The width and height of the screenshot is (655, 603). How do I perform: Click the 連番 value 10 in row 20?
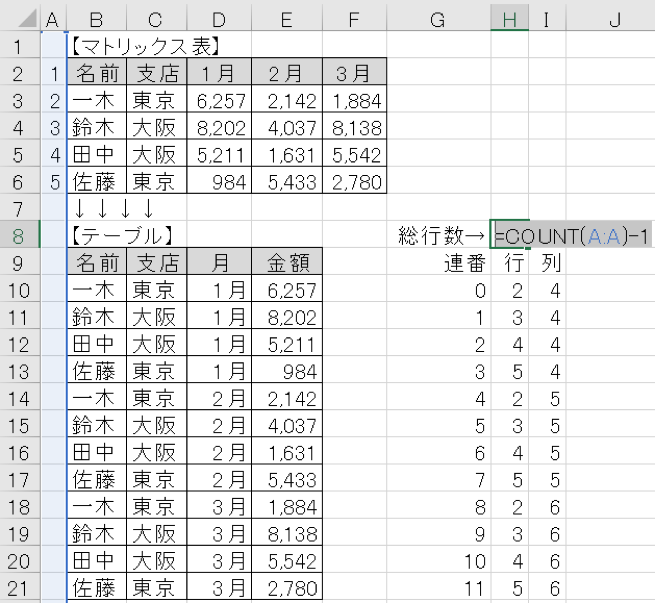coord(438,561)
